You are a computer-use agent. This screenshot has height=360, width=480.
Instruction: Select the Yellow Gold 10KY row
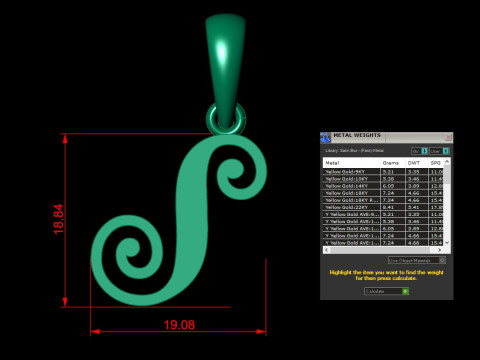point(383,179)
